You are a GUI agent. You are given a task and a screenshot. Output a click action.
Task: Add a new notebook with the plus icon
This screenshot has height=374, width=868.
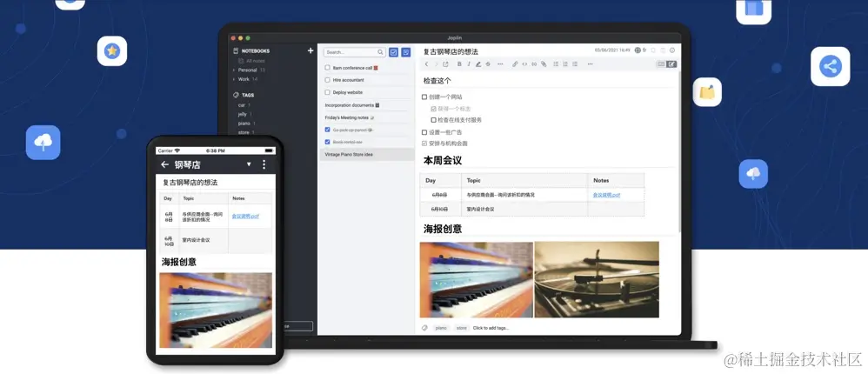tap(310, 51)
